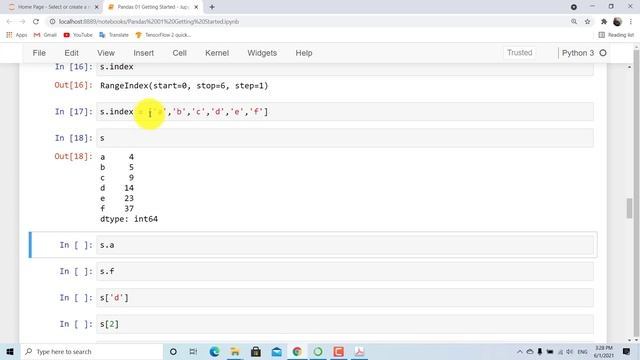Open the File menu in Jupyter
This screenshot has height=360, width=640.
[x=39, y=53]
